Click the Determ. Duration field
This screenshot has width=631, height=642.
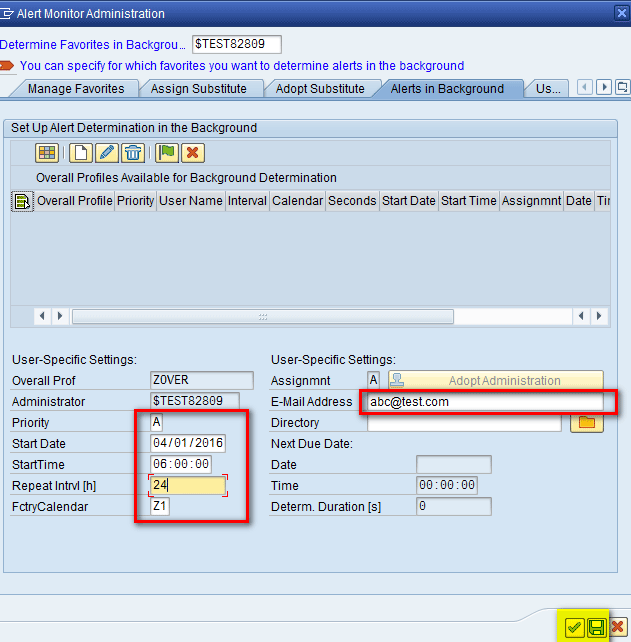tap(454, 506)
